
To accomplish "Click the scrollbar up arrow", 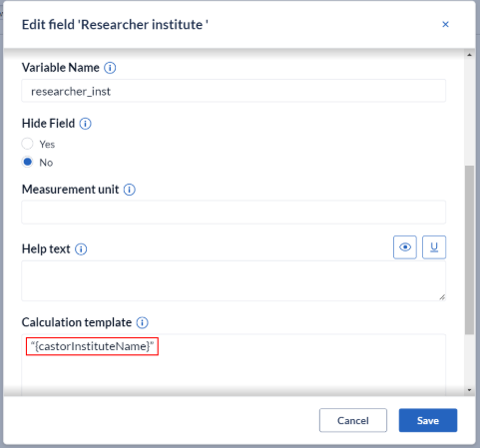I will coord(469,55).
